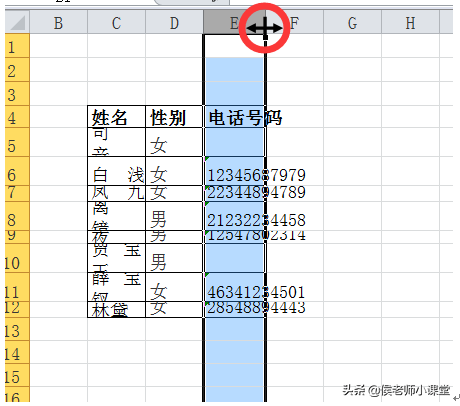Click the 女 cell in row 5

pyautogui.click(x=174, y=142)
